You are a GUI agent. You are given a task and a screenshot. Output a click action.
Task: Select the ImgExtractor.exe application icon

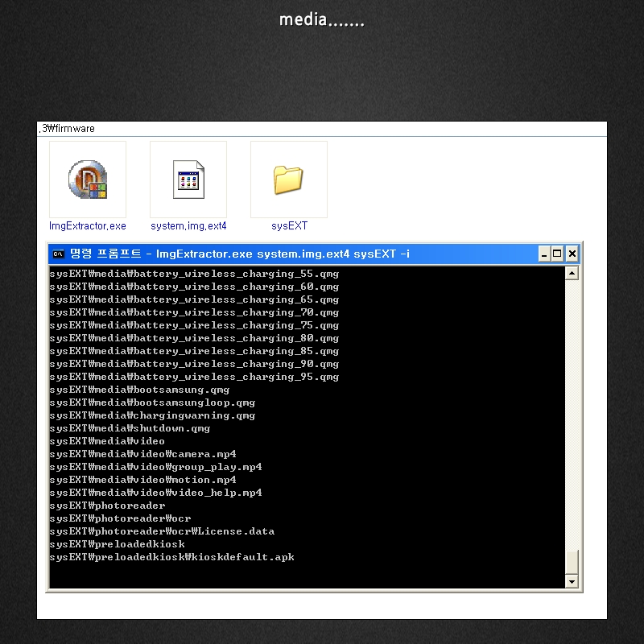[x=87, y=180]
